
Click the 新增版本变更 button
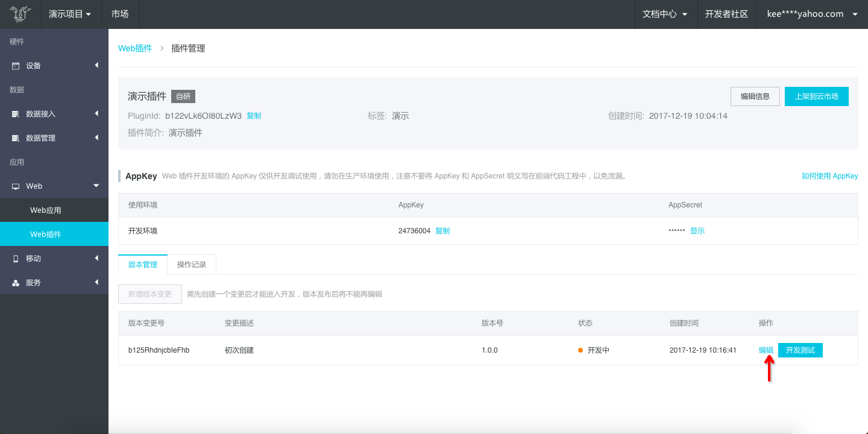point(150,294)
